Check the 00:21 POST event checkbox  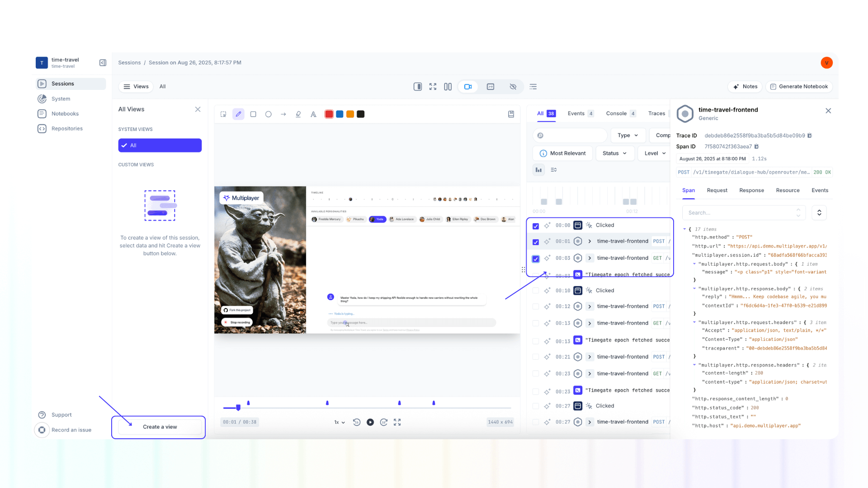click(x=536, y=357)
